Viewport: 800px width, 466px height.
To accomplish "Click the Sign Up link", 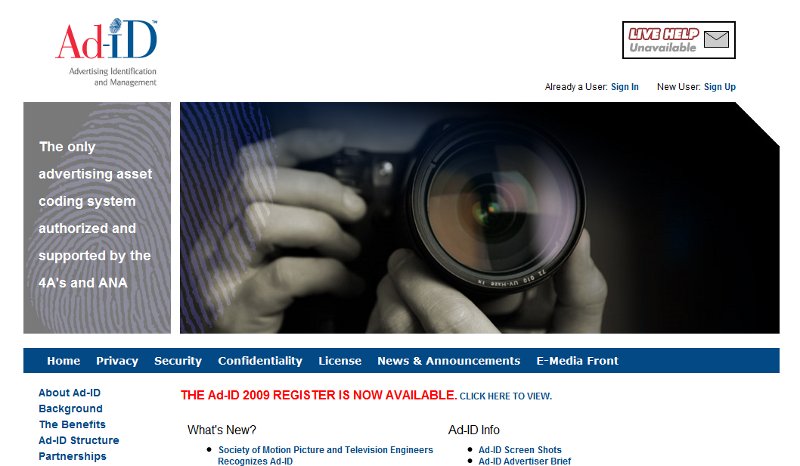I will pyautogui.click(x=720, y=87).
